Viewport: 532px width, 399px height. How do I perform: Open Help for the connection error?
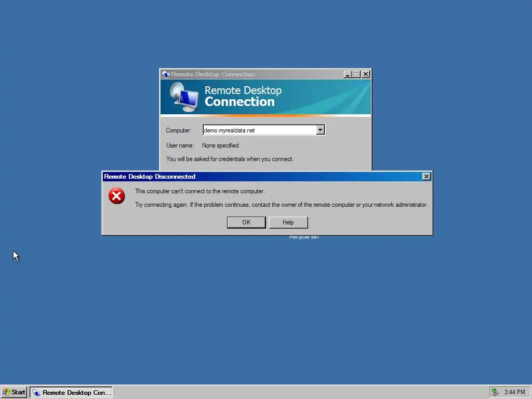point(288,222)
